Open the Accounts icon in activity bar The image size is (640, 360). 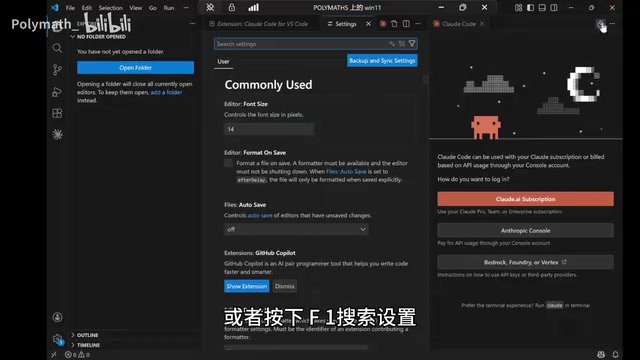tap(58, 317)
